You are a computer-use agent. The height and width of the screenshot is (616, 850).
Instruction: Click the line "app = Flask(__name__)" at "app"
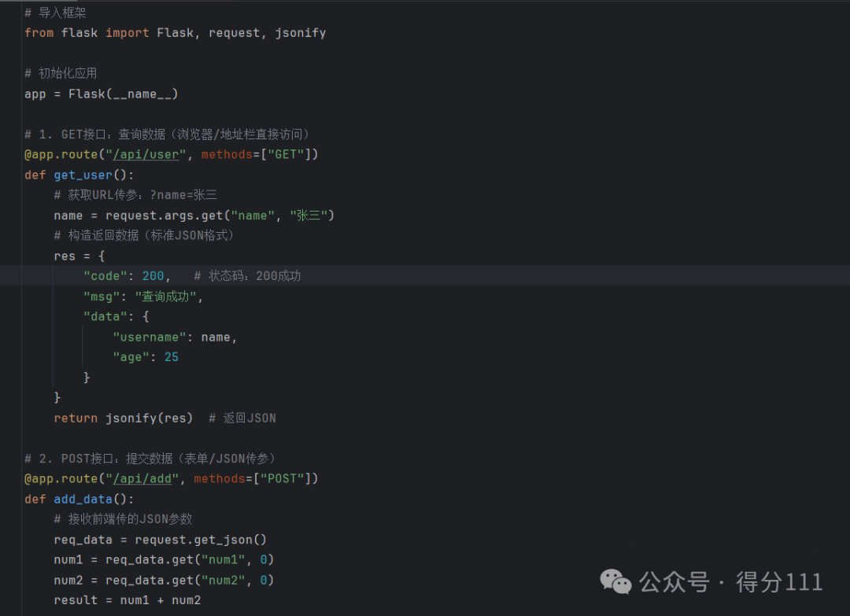click(x=35, y=94)
